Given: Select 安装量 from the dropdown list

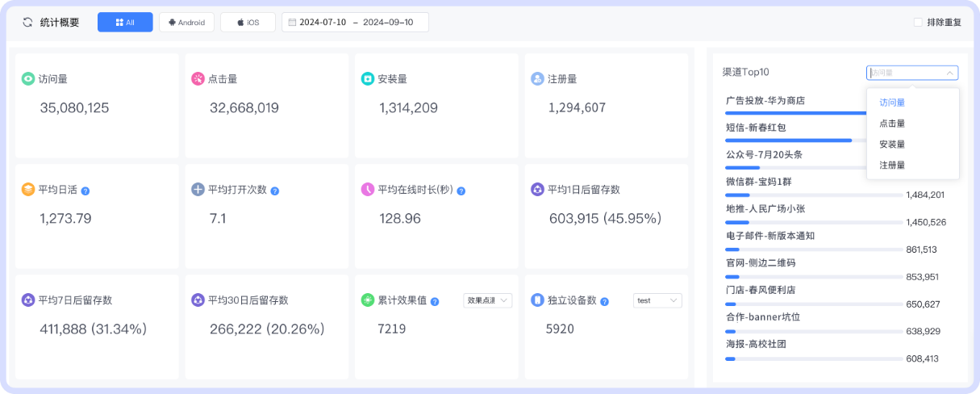Looking at the screenshot, I should click(892, 145).
